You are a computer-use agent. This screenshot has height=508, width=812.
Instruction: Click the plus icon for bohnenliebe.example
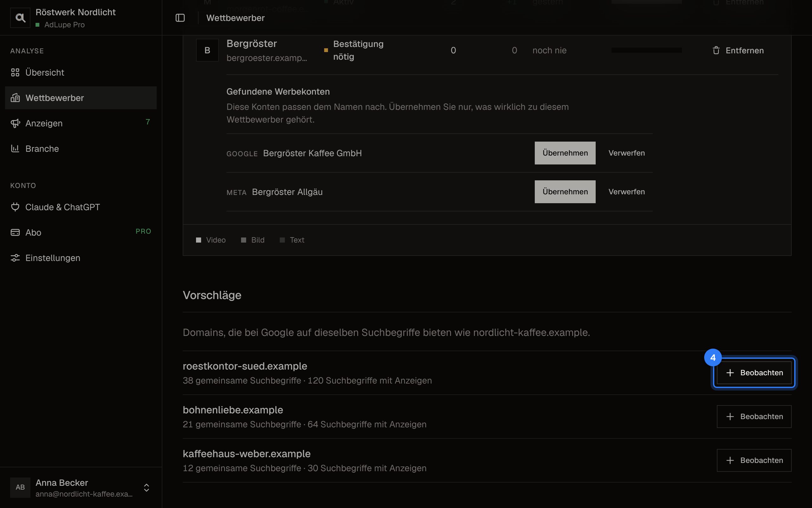[x=730, y=417]
